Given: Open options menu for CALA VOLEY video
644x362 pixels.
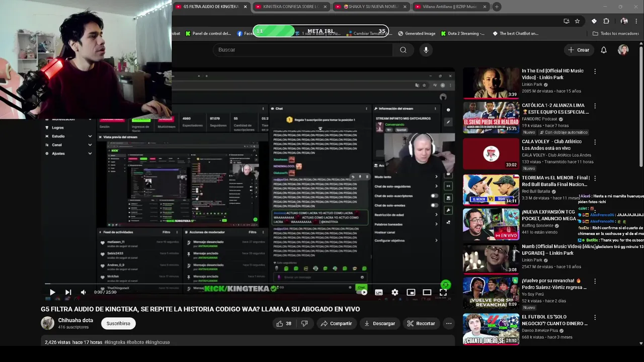Looking at the screenshot, I should [595, 142].
